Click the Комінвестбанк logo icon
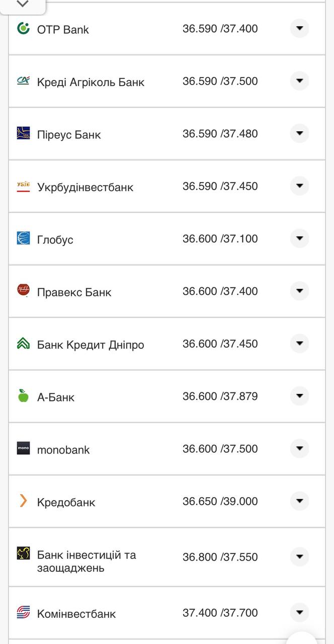334x644 pixels. (23, 612)
